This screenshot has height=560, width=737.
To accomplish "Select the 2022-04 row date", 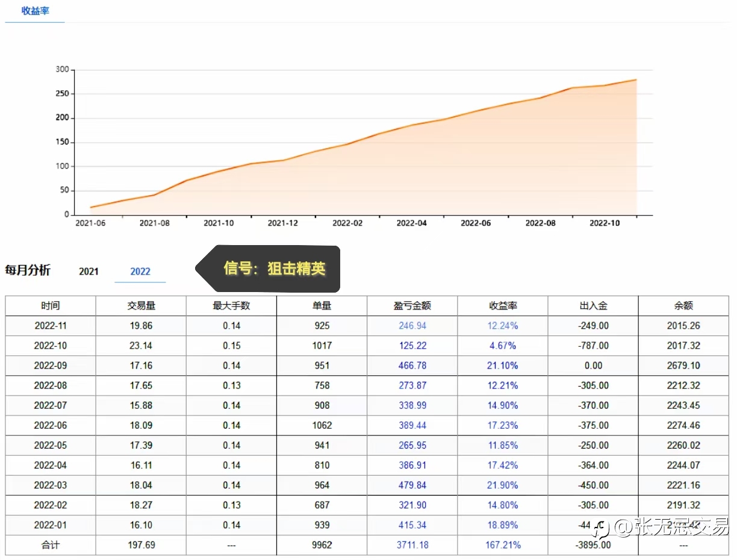I will click(51, 465).
